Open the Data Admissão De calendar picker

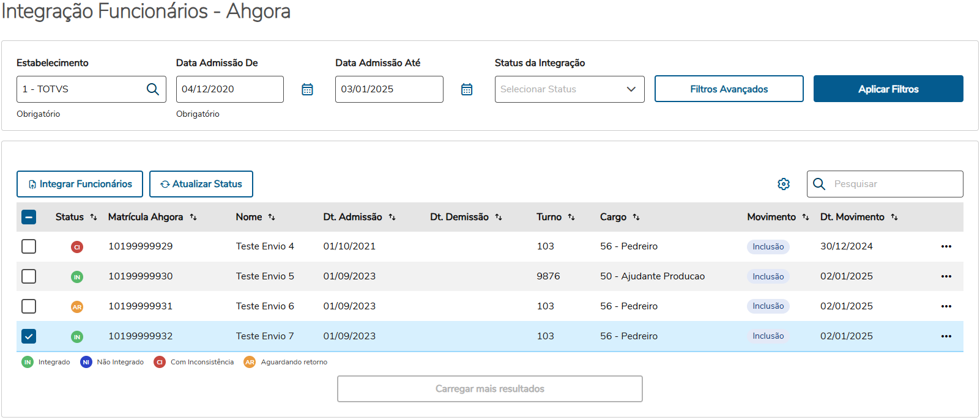[x=307, y=89]
